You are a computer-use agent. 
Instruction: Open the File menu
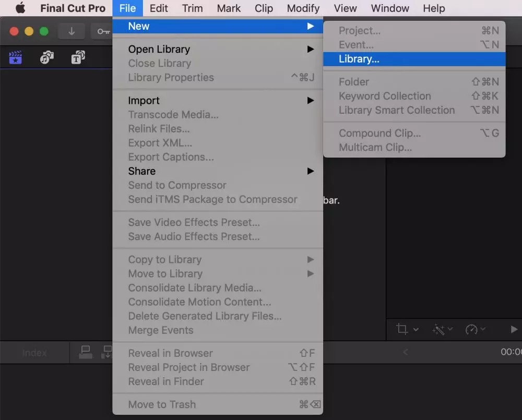pyautogui.click(x=127, y=8)
